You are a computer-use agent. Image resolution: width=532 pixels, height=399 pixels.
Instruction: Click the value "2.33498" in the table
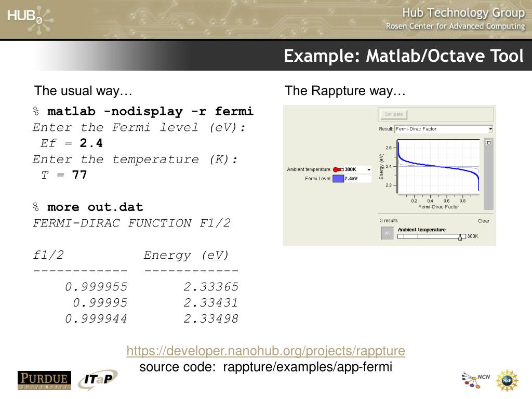click(211, 318)
